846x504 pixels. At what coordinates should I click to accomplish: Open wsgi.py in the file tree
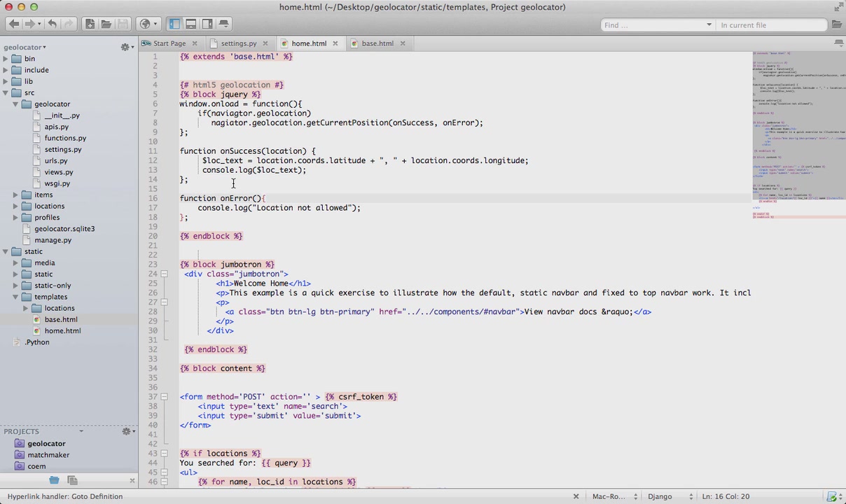pos(57,183)
